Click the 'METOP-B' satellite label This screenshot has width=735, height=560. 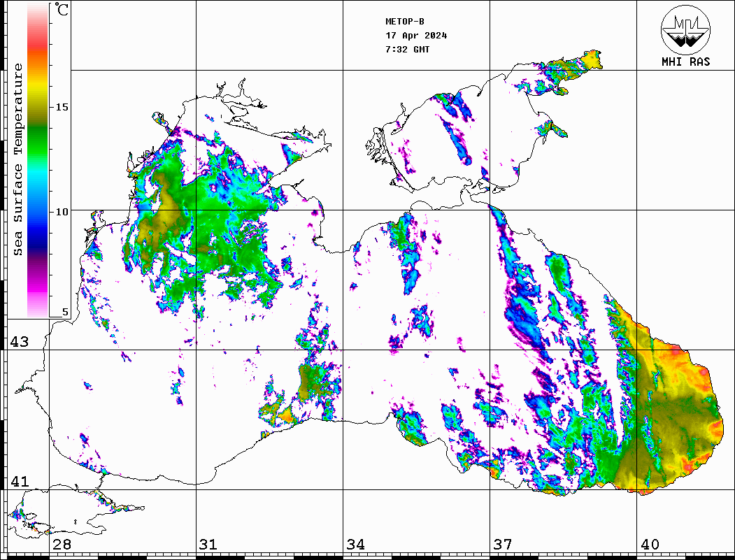[x=405, y=22]
